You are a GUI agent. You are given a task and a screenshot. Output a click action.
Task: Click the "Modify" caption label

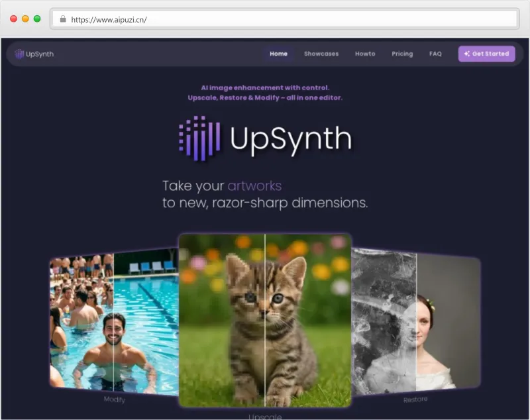(114, 399)
